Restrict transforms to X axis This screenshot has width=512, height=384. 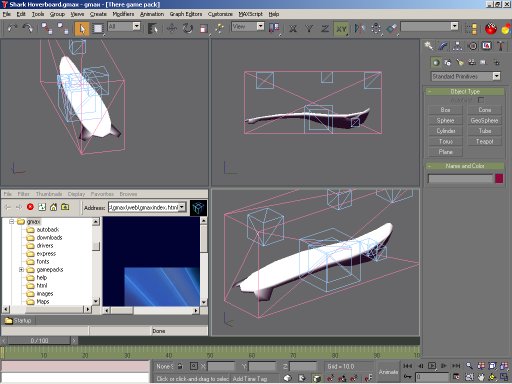point(293,29)
